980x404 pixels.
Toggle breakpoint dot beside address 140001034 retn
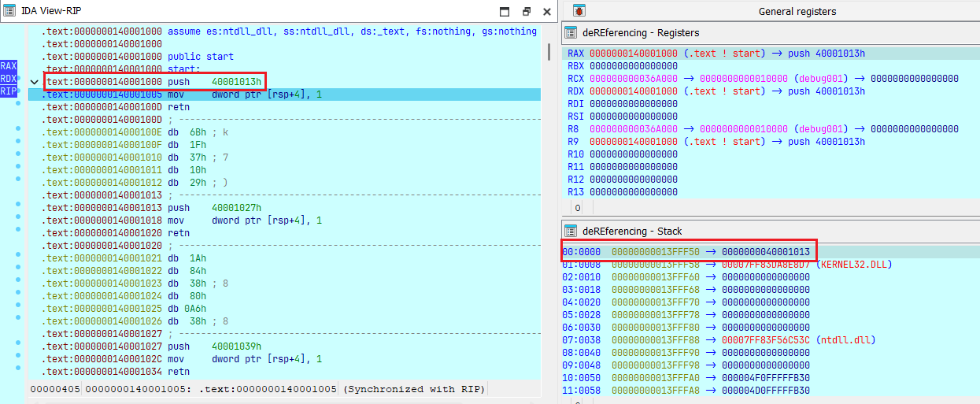pyautogui.click(x=18, y=372)
